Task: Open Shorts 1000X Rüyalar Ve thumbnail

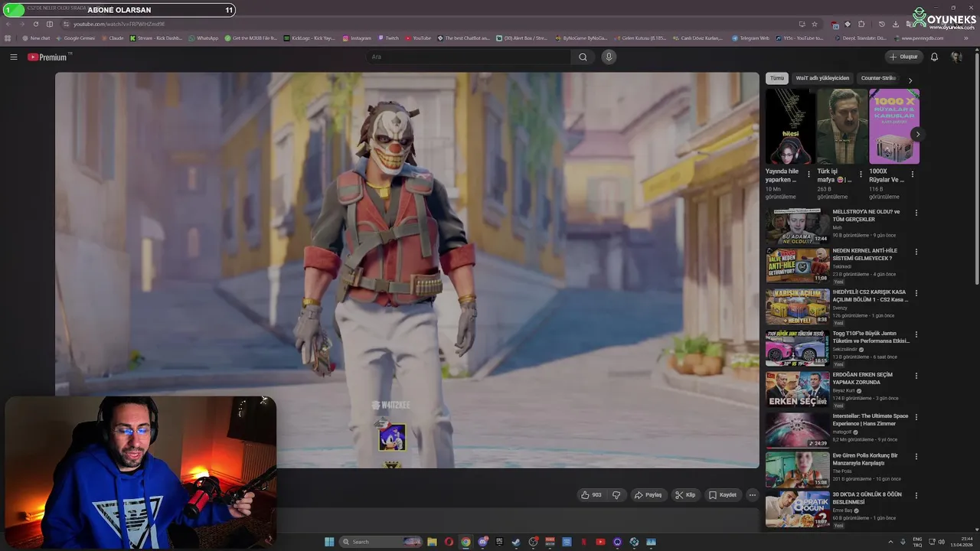Action: click(x=894, y=126)
